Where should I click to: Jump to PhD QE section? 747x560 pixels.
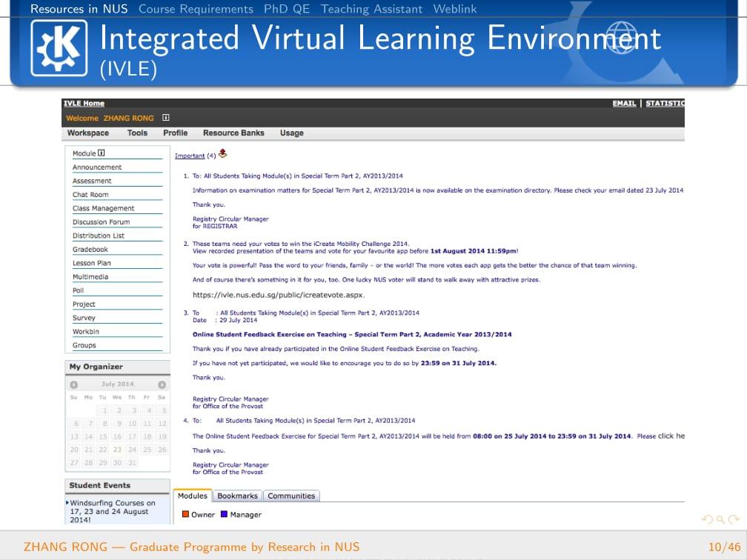pos(287,9)
